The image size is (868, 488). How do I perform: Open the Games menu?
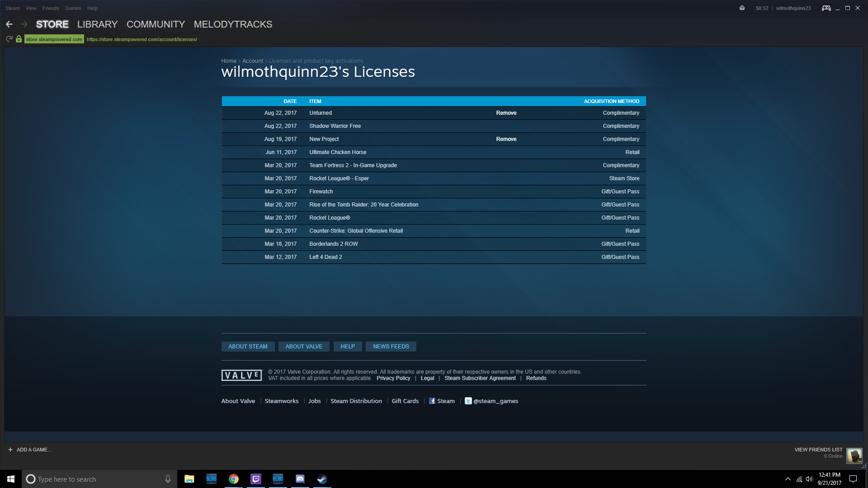[x=73, y=8]
